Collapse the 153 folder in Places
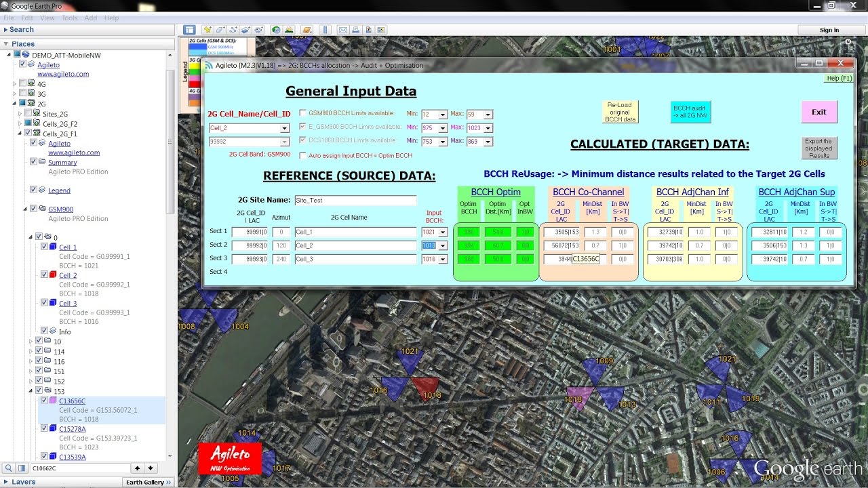This screenshot has height=488, width=868. click(x=31, y=390)
